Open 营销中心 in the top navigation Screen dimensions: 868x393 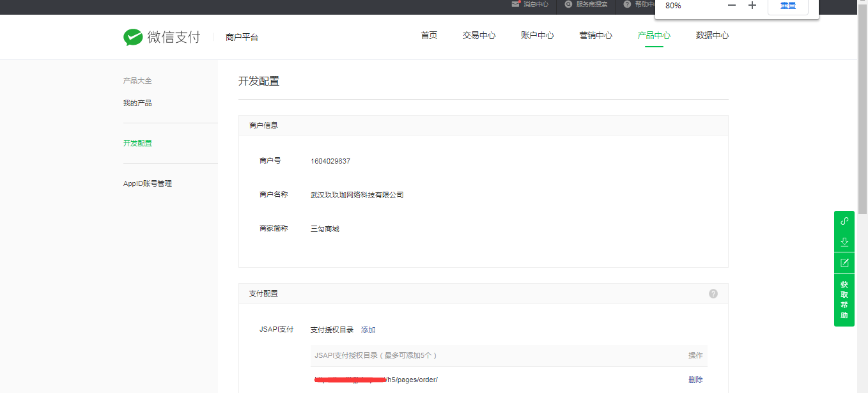click(x=595, y=36)
